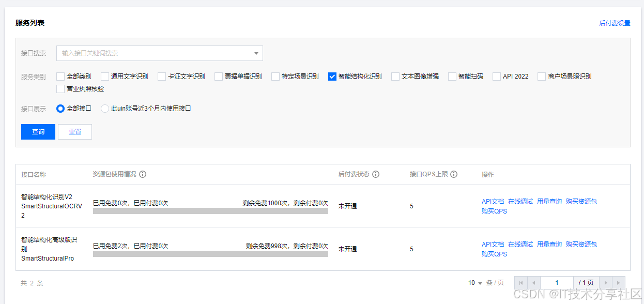This screenshot has width=644, height=304.
Task: Open the 10 条/页 page size dropdown
Action: coord(475,283)
